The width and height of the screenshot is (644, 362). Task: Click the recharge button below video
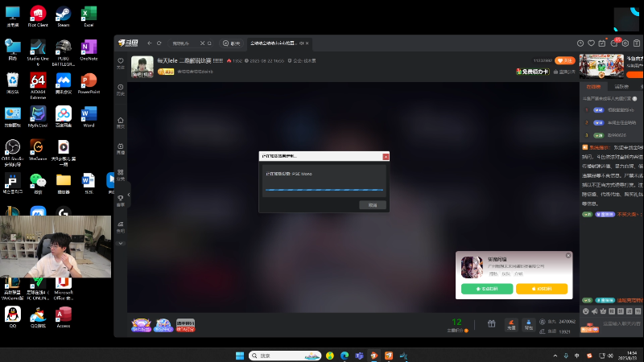pos(511,325)
